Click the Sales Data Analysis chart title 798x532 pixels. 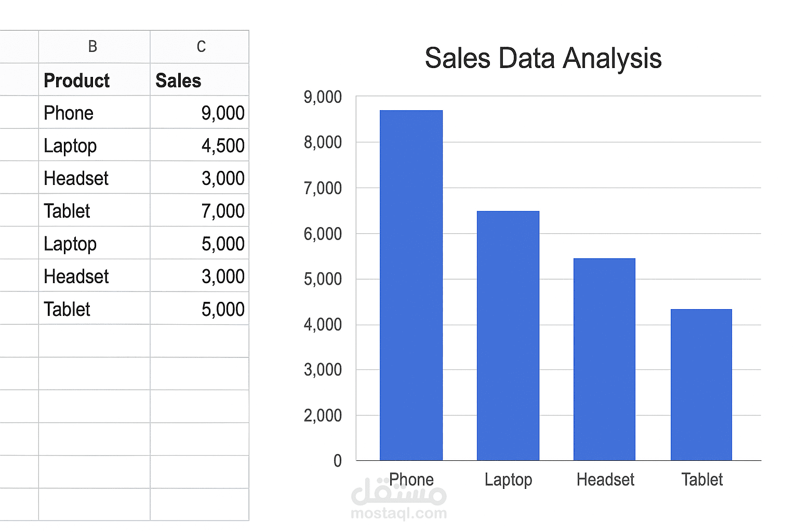[x=543, y=58]
